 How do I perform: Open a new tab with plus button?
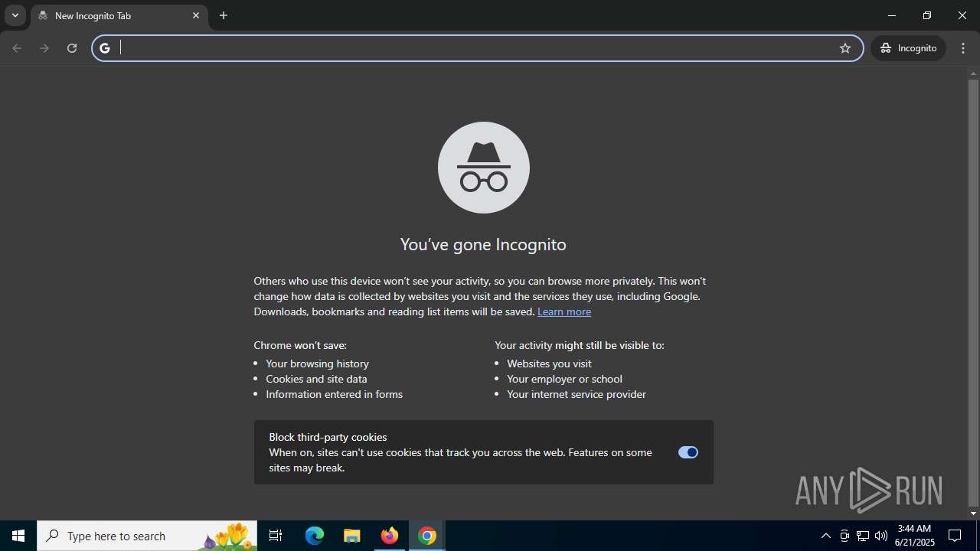pyautogui.click(x=224, y=15)
